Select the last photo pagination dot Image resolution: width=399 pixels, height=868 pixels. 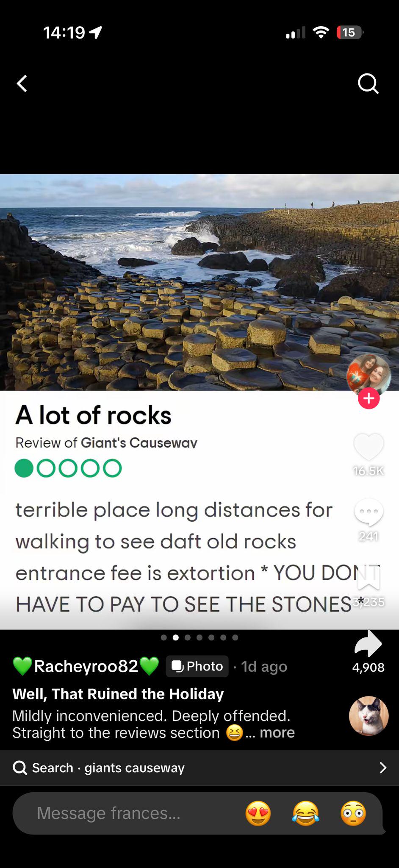(235, 637)
